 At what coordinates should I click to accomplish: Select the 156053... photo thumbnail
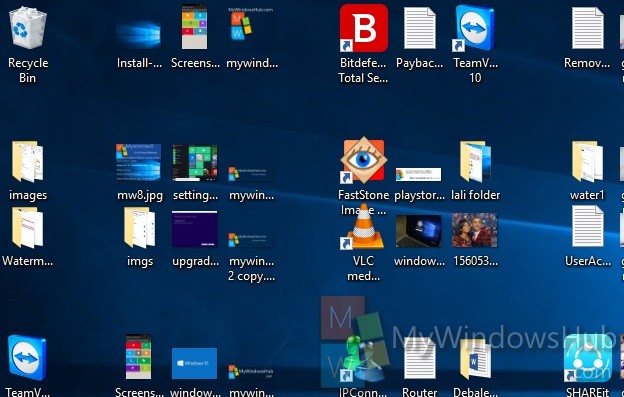474,230
